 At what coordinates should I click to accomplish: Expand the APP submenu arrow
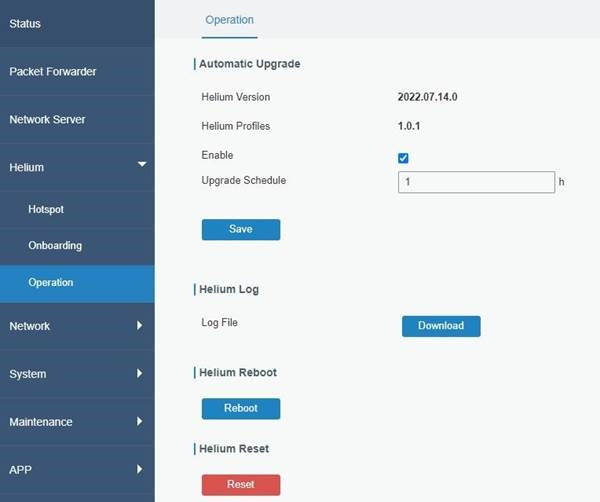click(x=140, y=469)
